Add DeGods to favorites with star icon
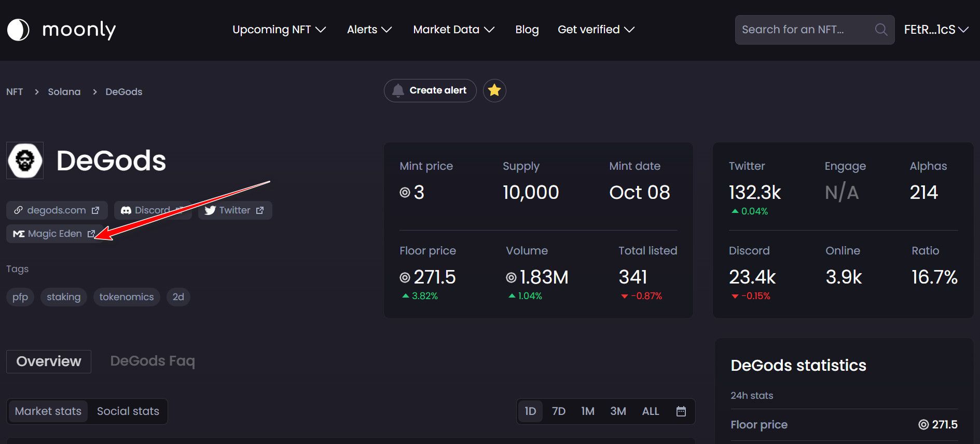Screen dimensions: 980x444 [494, 90]
